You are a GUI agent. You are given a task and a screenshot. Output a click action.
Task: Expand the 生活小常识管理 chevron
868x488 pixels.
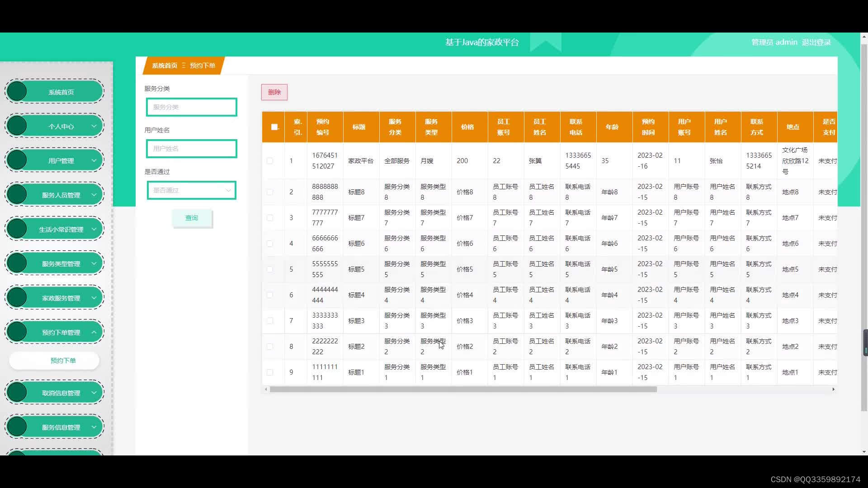[94, 229]
